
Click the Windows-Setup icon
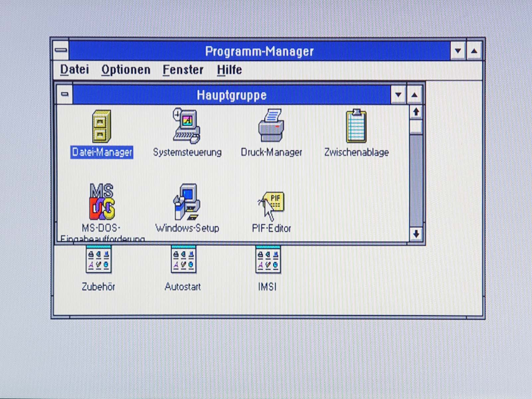coord(187,202)
